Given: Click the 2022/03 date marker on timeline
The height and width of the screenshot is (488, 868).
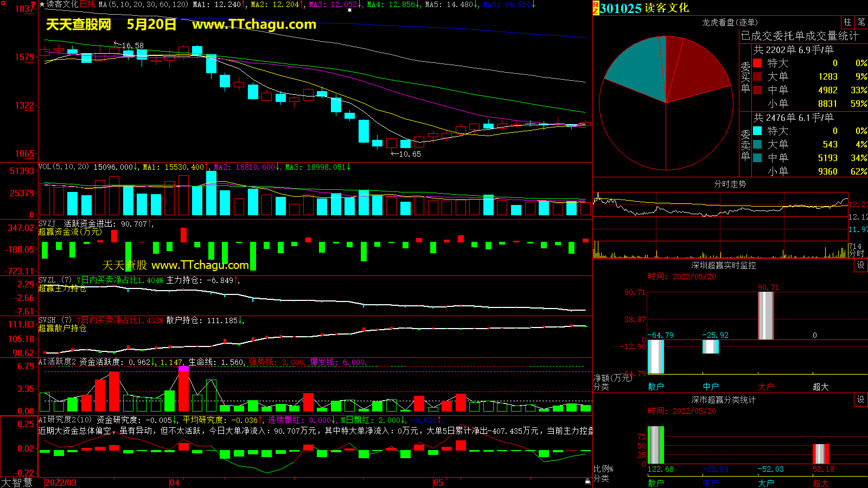Looking at the screenshot, I should 60,483.
